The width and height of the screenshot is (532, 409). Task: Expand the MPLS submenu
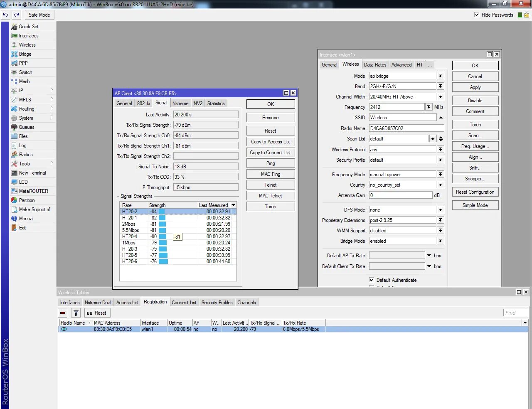[x=52, y=99]
